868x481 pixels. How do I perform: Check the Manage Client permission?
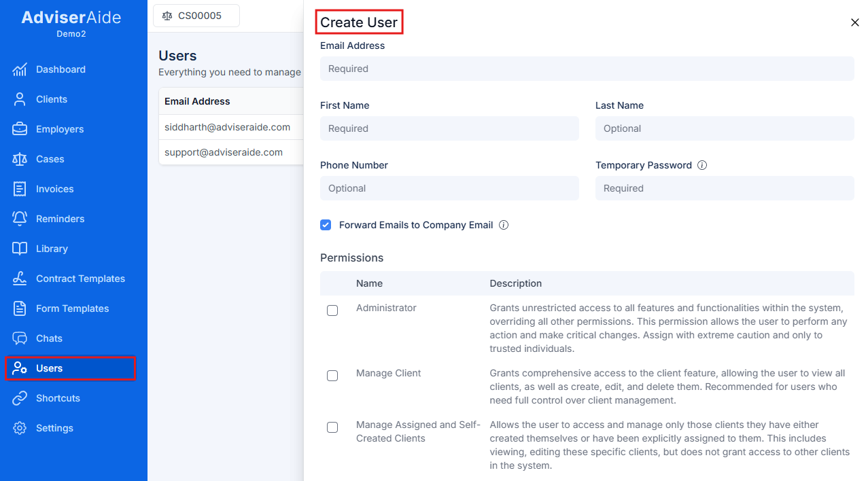(x=332, y=376)
